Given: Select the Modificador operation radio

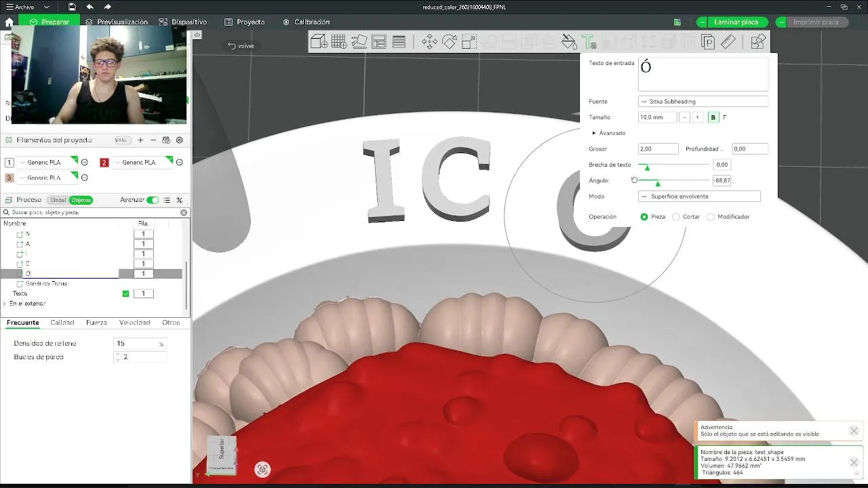Looking at the screenshot, I should [711, 217].
